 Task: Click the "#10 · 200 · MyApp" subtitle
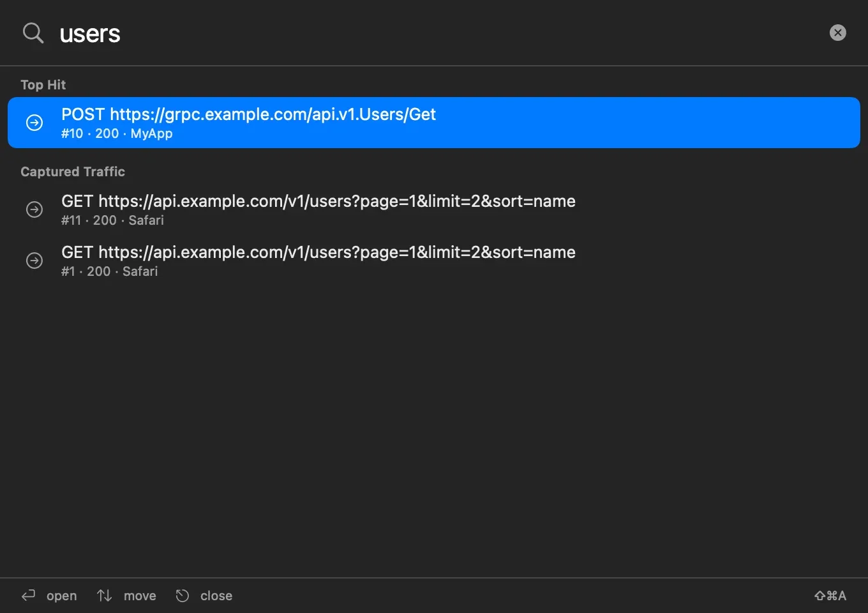point(117,133)
